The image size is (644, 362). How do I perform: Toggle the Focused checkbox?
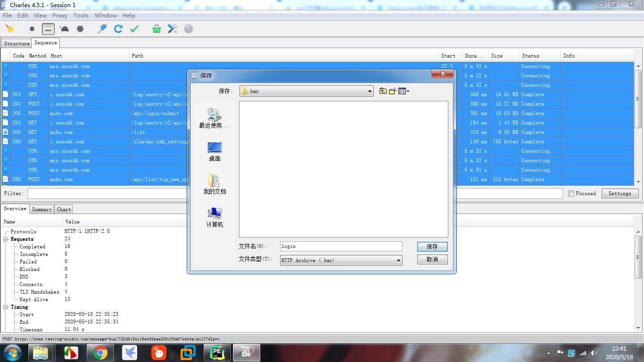[571, 193]
